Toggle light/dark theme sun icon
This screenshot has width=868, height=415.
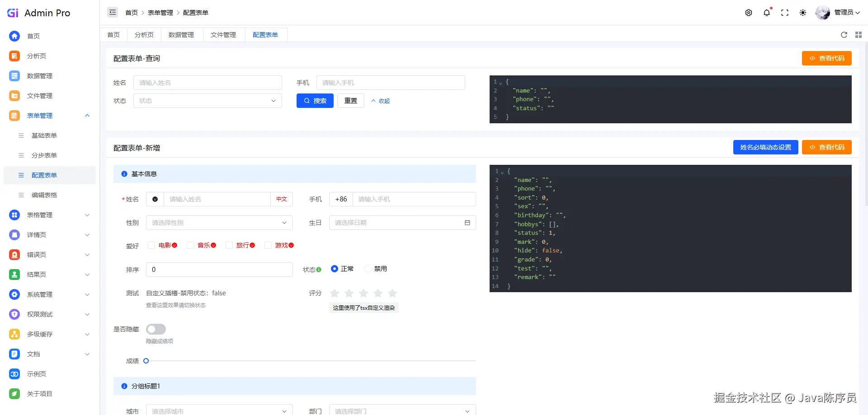(803, 13)
